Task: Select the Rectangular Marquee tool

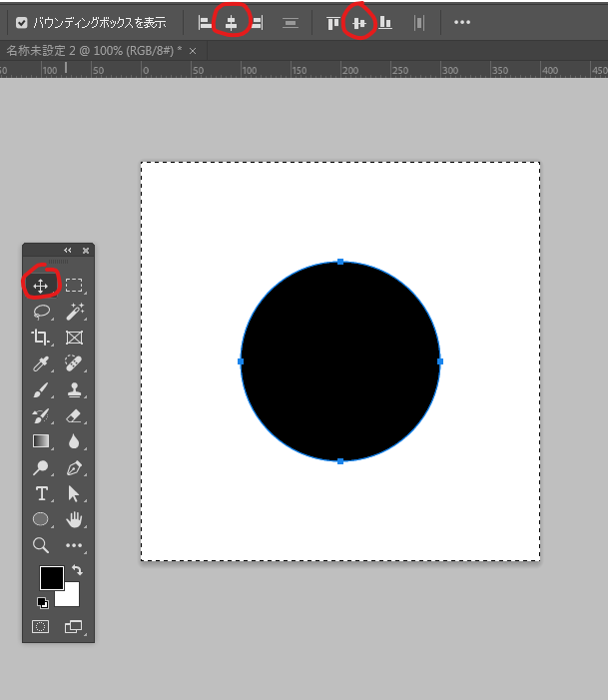Action: point(74,286)
